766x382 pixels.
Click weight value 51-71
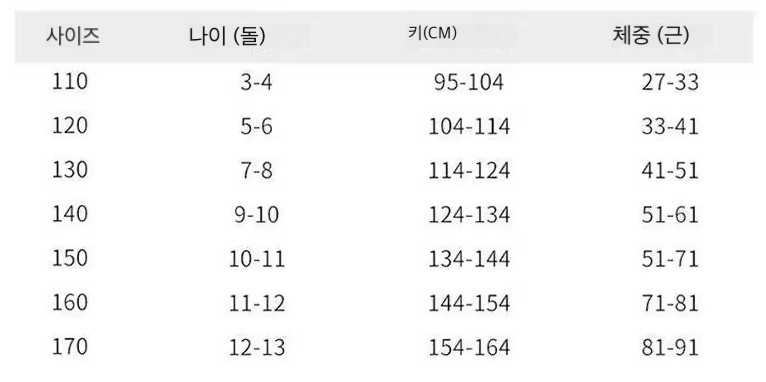click(x=670, y=259)
